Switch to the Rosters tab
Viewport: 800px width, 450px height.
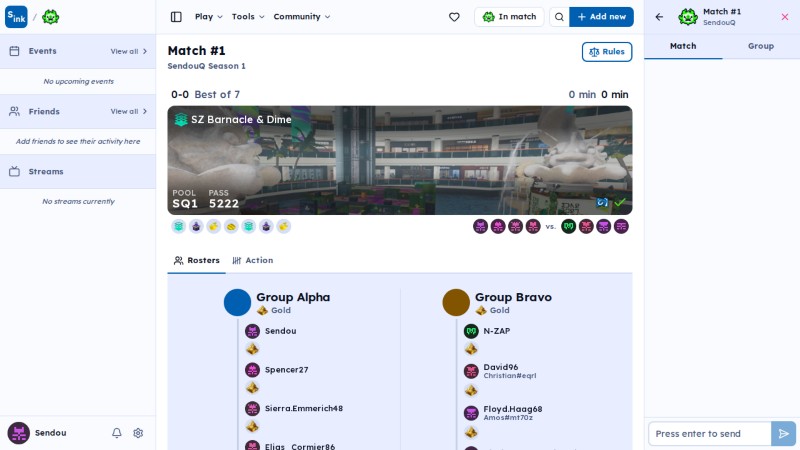pos(196,260)
